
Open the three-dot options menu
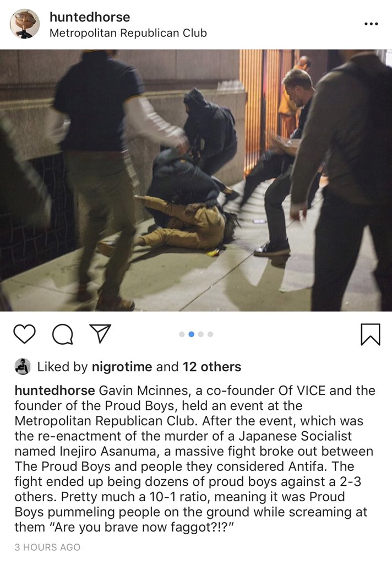point(371,24)
